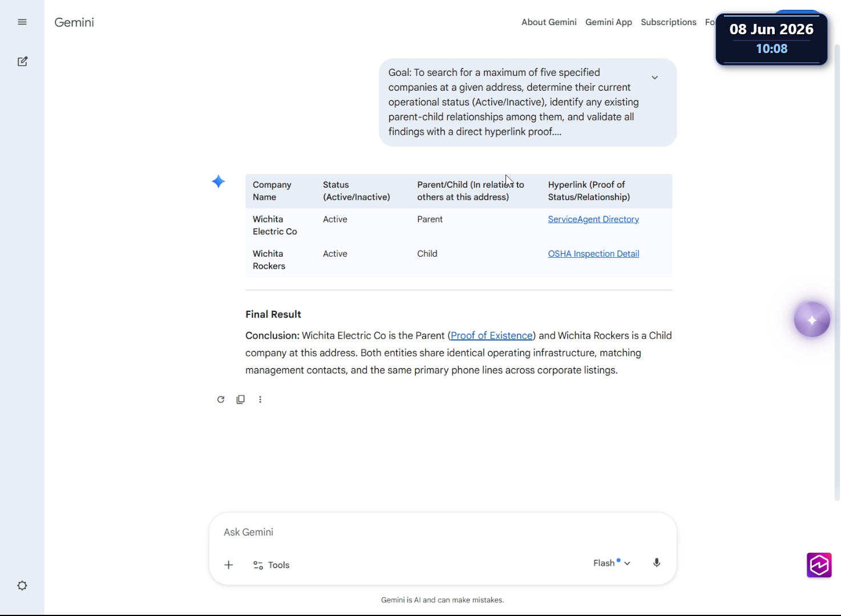Open the main menu hamburger icon

click(x=22, y=22)
